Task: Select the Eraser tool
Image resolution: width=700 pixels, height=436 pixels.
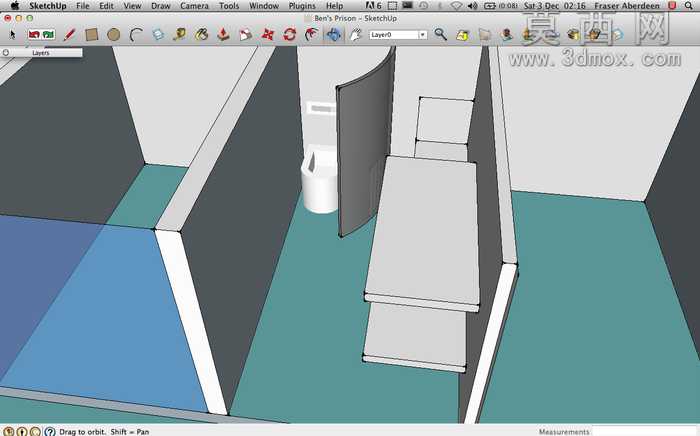Action: pyautogui.click(x=158, y=34)
